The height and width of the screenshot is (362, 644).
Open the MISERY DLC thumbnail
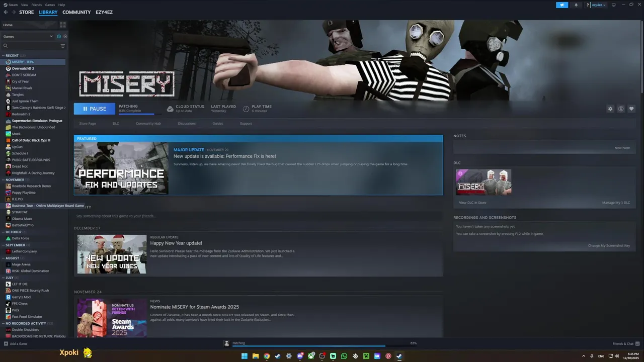tap(484, 182)
